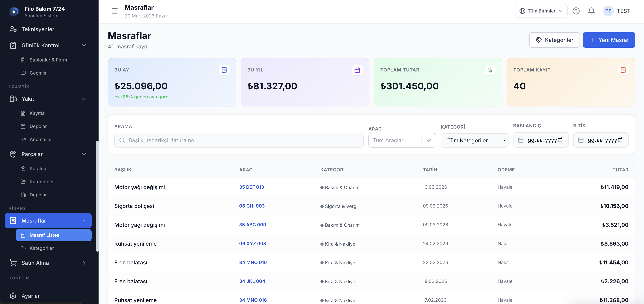The height and width of the screenshot is (304, 644).
Task: Open Anomaliler under Yakıt menu
Action: 41,140
